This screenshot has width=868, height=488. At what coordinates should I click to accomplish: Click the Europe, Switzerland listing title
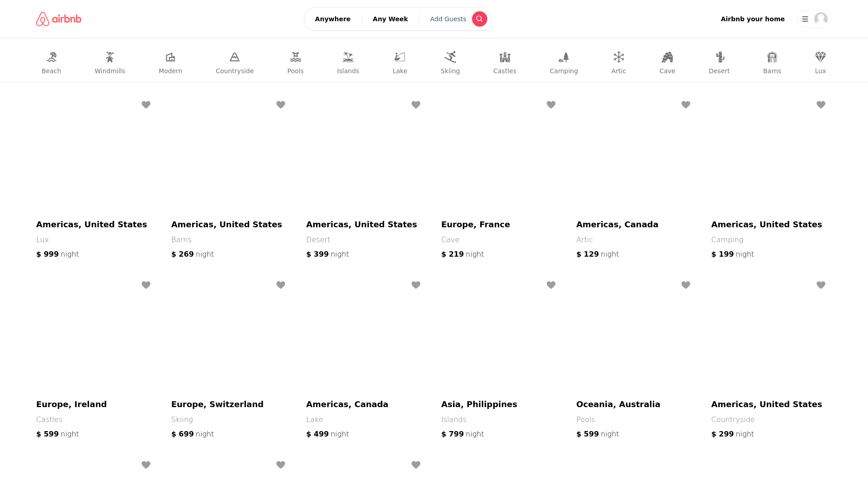coord(217,404)
